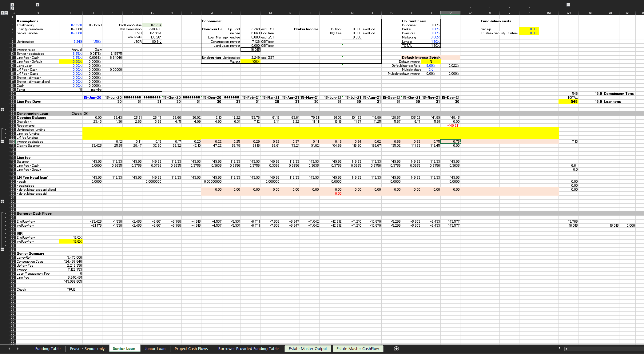
Task: Open Borrower Provided Funding Table tab
Action: click(x=248, y=348)
